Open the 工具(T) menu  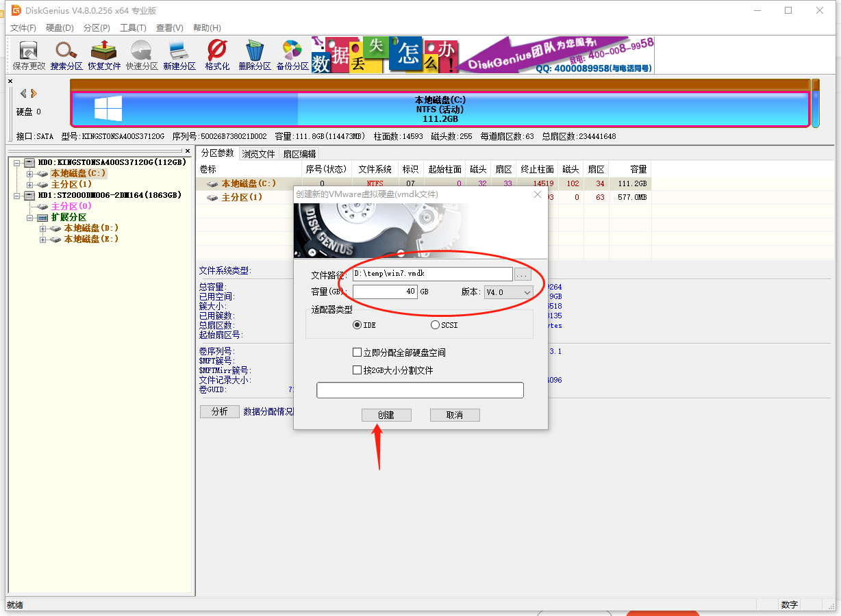pos(132,27)
